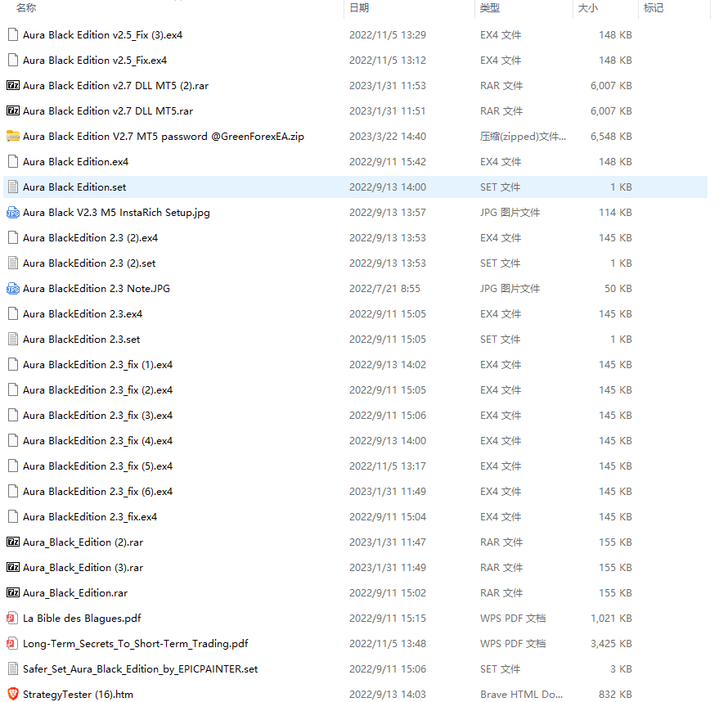Click the zipped folder icon of the GreenForexEA.zip file
The width and height of the screenshot is (728, 702).
13,137
